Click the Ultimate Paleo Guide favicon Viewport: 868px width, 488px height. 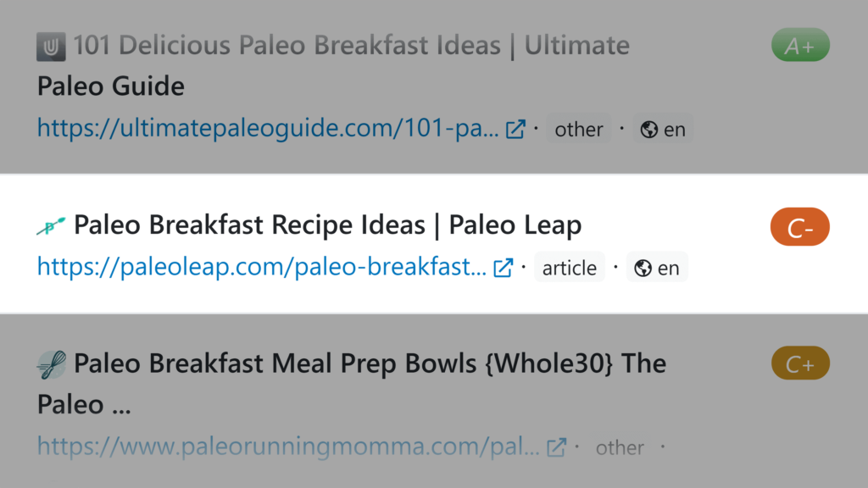coord(52,46)
